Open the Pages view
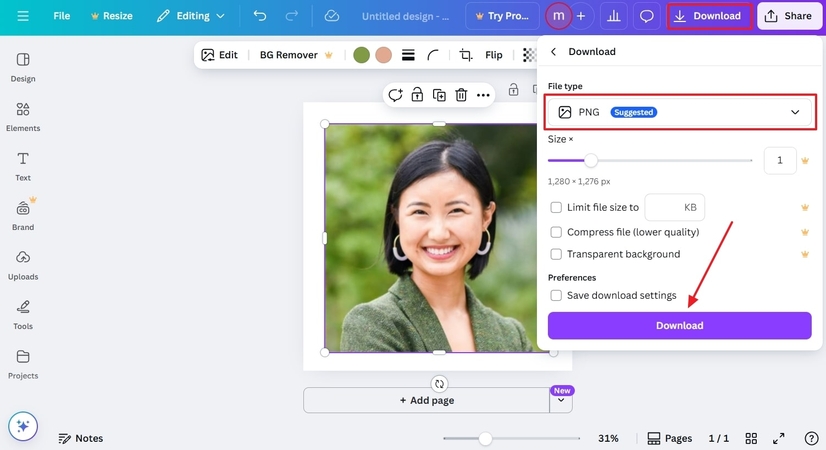The width and height of the screenshot is (826, 450). point(670,438)
